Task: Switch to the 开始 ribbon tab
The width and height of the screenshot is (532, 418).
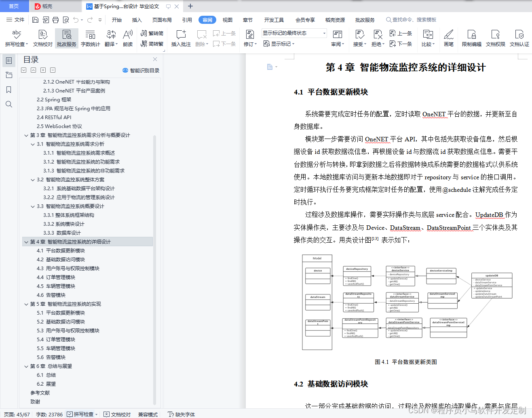Action: coord(117,20)
